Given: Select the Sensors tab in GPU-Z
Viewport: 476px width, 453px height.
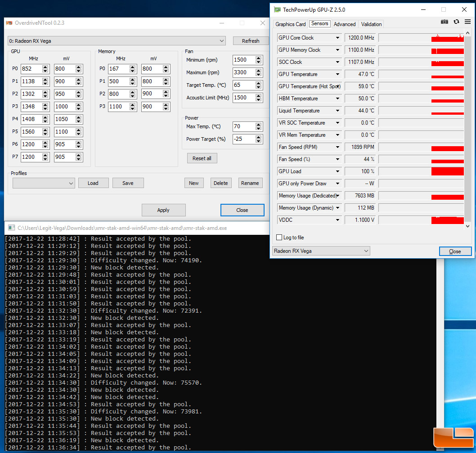Looking at the screenshot, I should 320,23.
